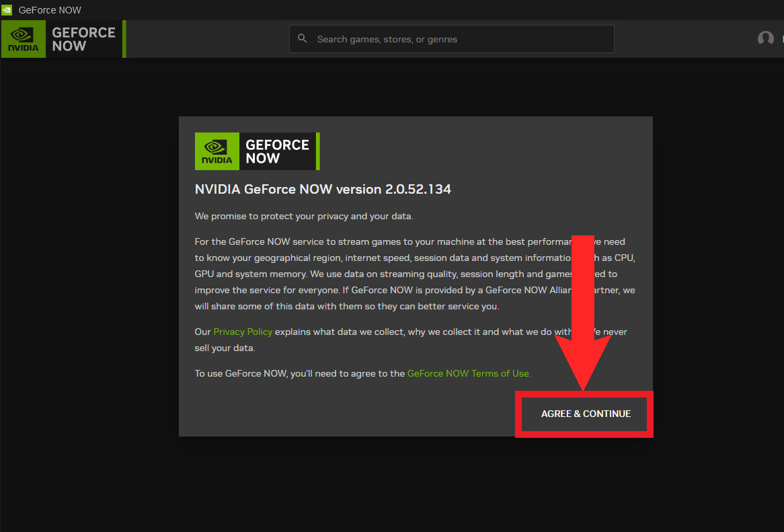Image resolution: width=784 pixels, height=532 pixels.
Task: Click the GeForce NOW logo in the dialog
Action: [x=257, y=151]
